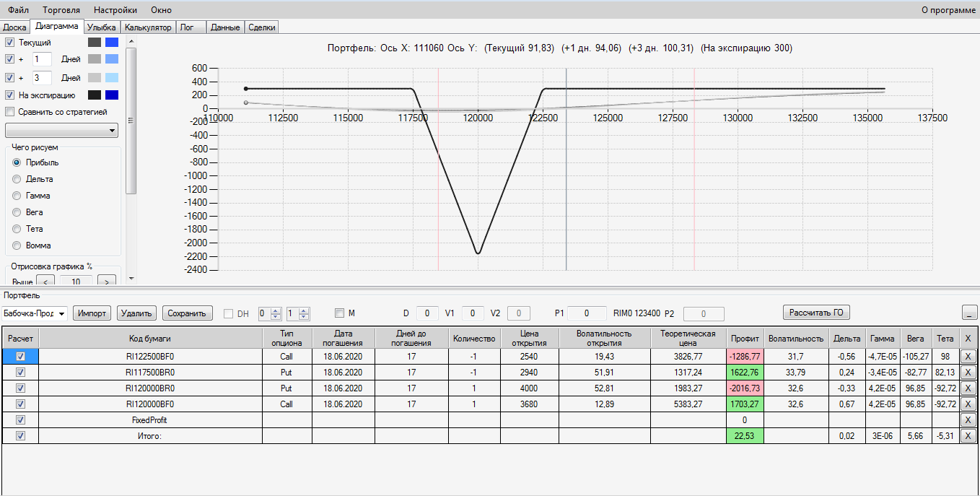Increment the first DH spinner
Viewport: 980px width, 496px height.
click(276, 310)
